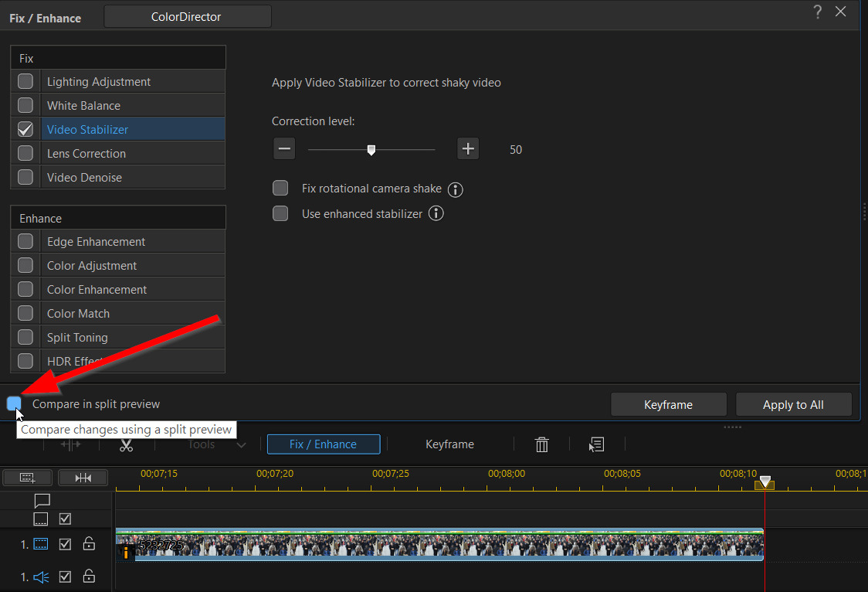Enable Fix rotational camera shake
This screenshot has width=868, height=592.
[x=280, y=188]
